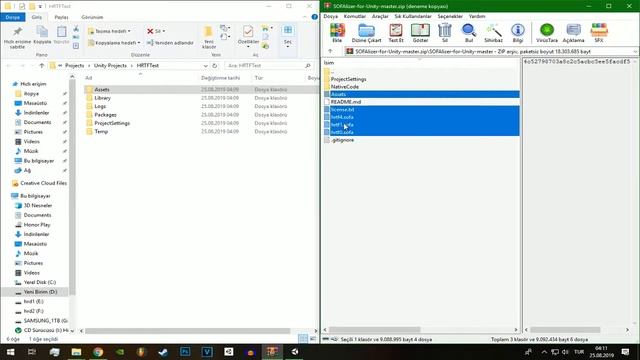640x360 pixels.
Task: Click the Explorer horizontal scrollbar
Action: pos(188,331)
